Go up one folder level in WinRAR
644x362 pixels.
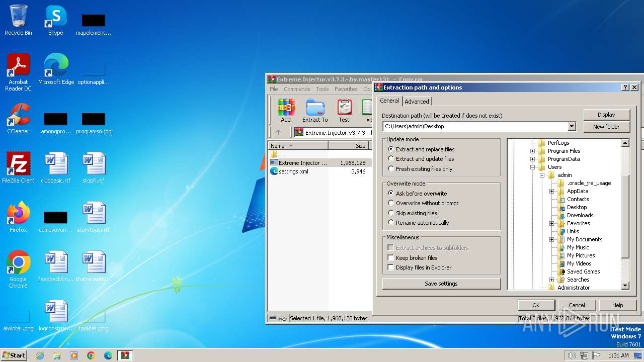coord(278,133)
